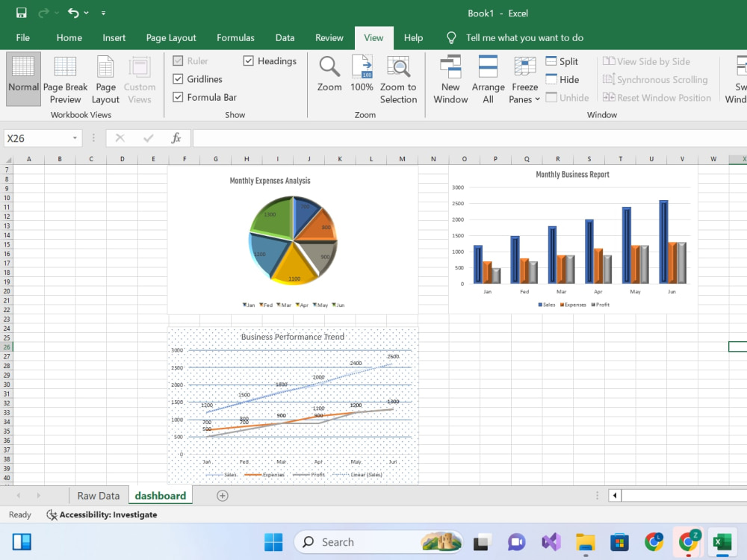Switch to Page Layout view
The height and width of the screenshot is (560, 747).
point(105,78)
